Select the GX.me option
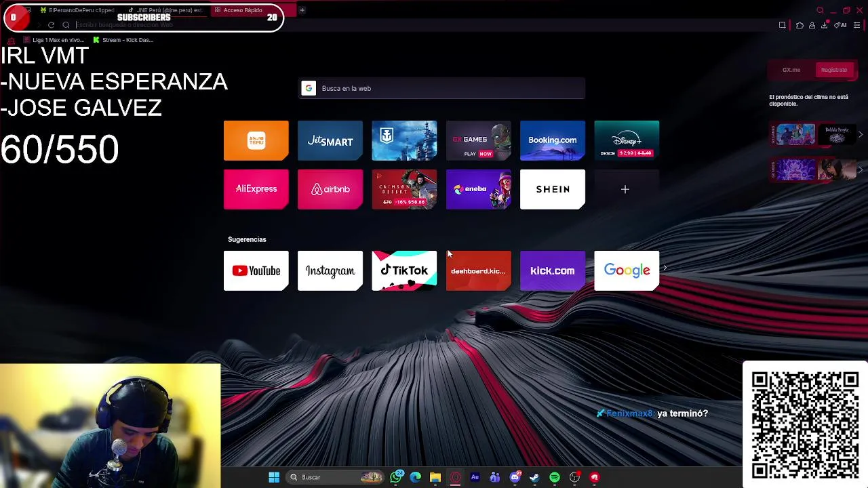Image resolution: width=868 pixels, height=488 pixels. 791,70
